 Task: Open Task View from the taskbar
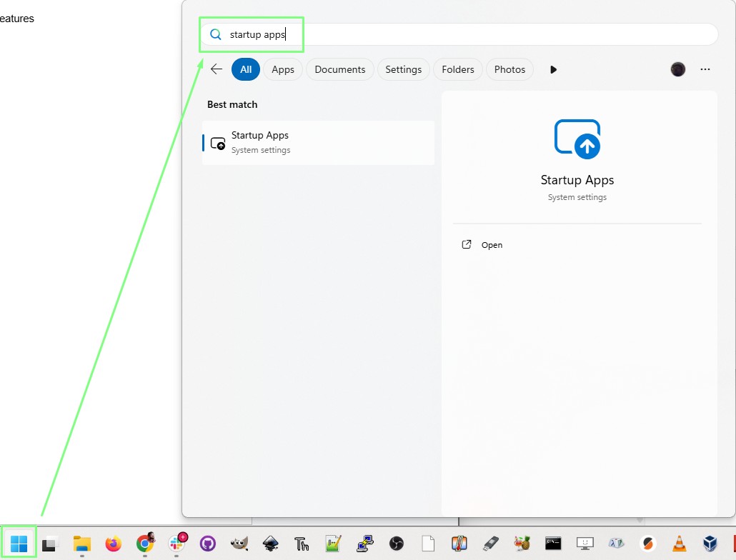pos(49,544)
